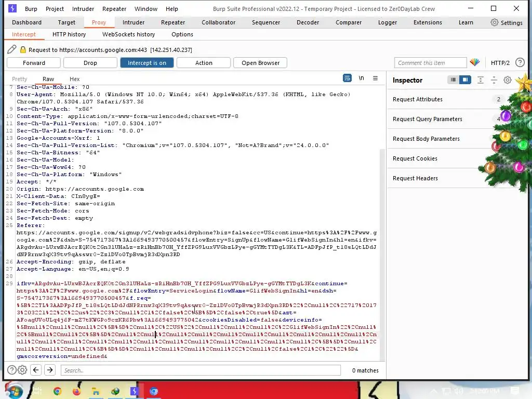This screenshot has width=532, height=399.
Task: Switch to the Comparer tab
Action: click(349, 22)
